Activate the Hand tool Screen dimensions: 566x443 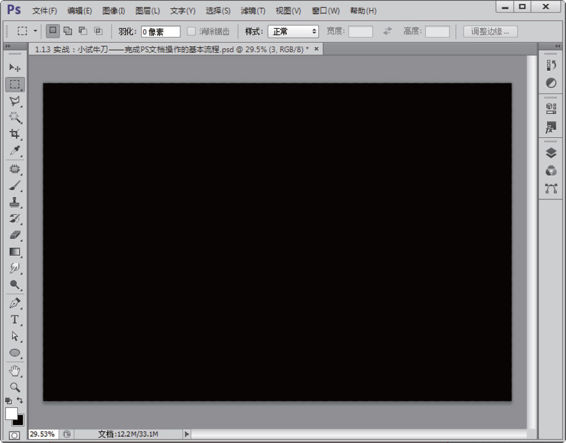(x=15, y=371)
